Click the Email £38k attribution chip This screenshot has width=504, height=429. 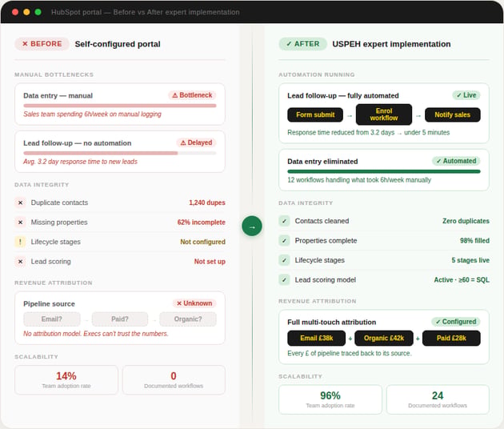coord(317,339)
